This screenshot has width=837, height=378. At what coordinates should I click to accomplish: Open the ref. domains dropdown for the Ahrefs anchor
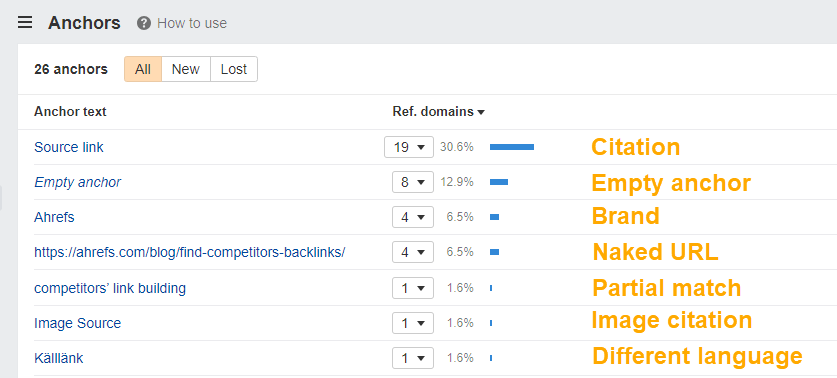pyautogui.click(x=413, y=217)
